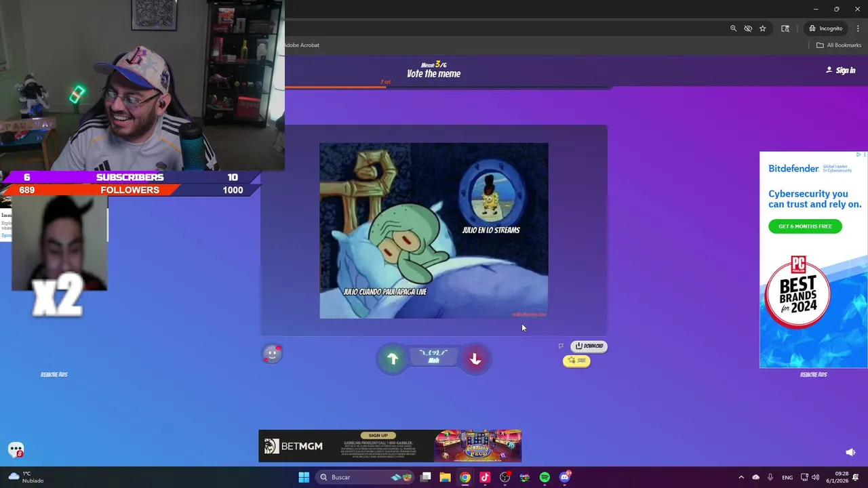This screenshot has height=488, width=868.
Task: Open the colorful game app taskbar icon
Action: pos(525,477)
